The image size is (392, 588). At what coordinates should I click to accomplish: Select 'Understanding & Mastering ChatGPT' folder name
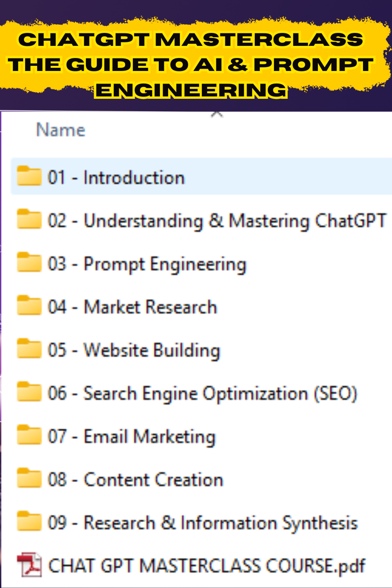pyautogui.click(x=235, y=221)
